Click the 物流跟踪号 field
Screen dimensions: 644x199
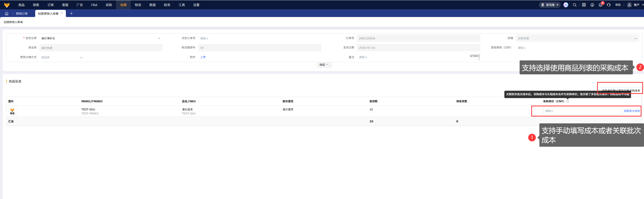point(260,48)
